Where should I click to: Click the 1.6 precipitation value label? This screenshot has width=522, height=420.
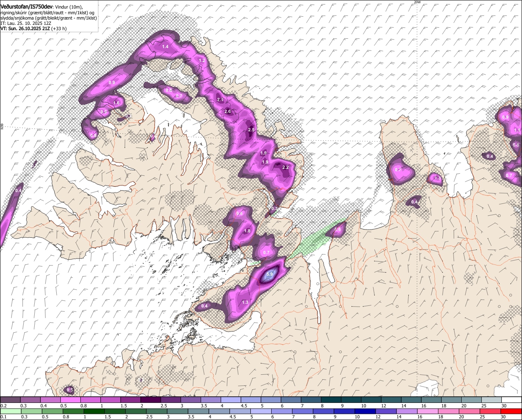[116, 103]
